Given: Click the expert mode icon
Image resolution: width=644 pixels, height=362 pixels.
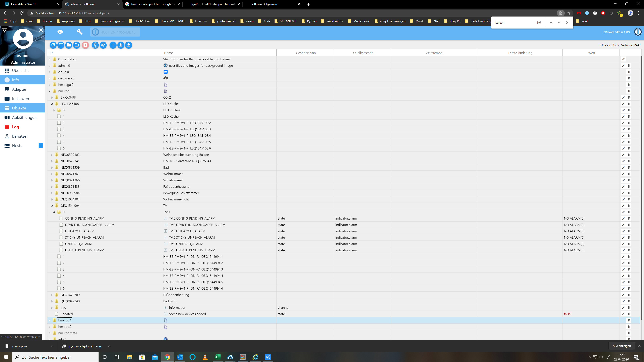Looking at the screenshot, I should click(95, 45).
